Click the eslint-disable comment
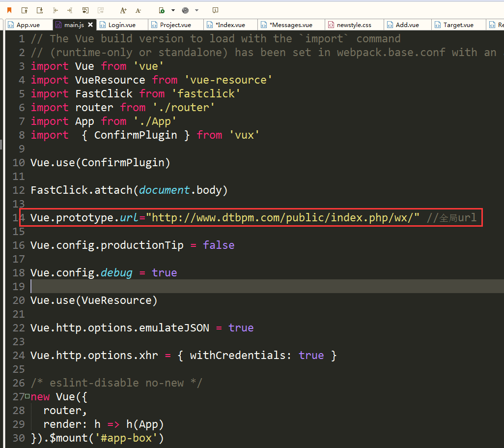 click(116, 383)
